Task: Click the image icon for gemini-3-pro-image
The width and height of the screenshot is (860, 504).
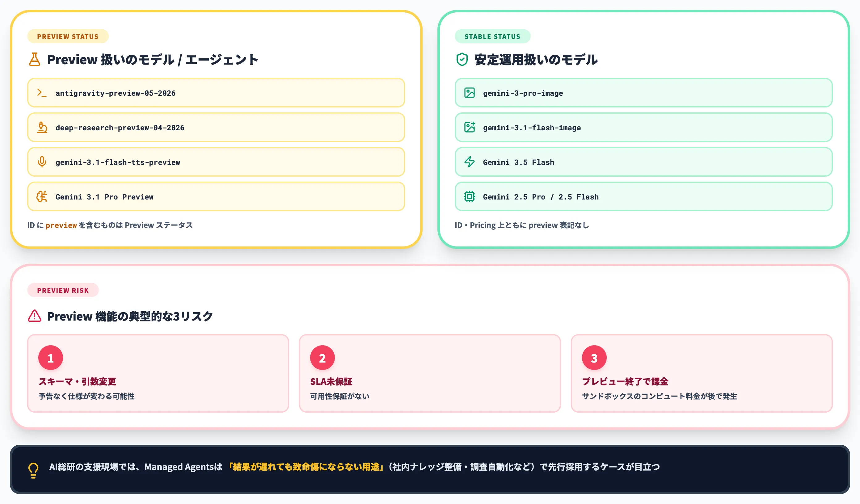Action: click(470, 93)
